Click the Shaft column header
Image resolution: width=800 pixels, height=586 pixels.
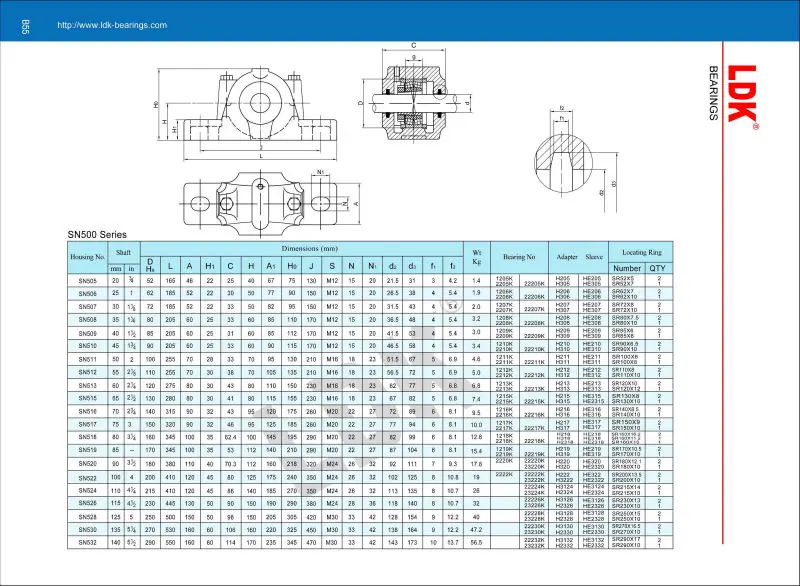123,252
